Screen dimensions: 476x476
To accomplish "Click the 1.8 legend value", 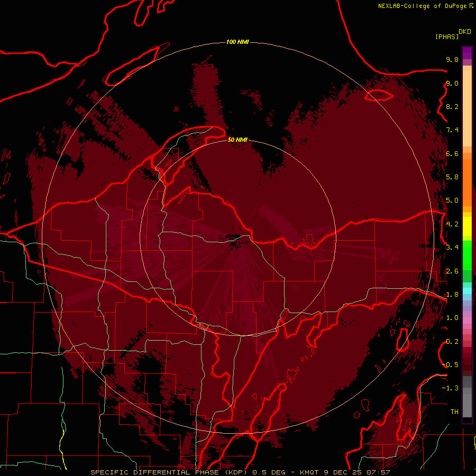I will point(452,295).
